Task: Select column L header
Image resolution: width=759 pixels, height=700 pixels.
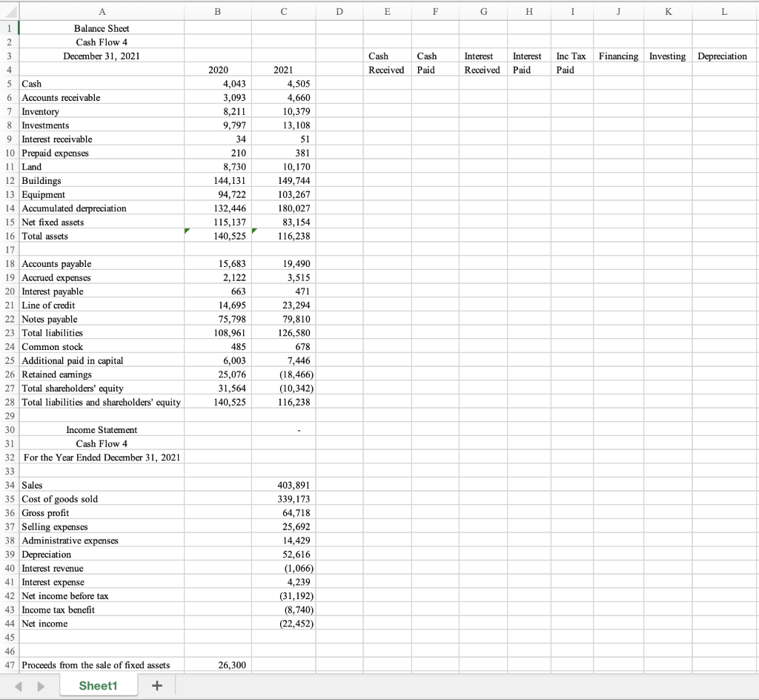Action: click(725, 12)
